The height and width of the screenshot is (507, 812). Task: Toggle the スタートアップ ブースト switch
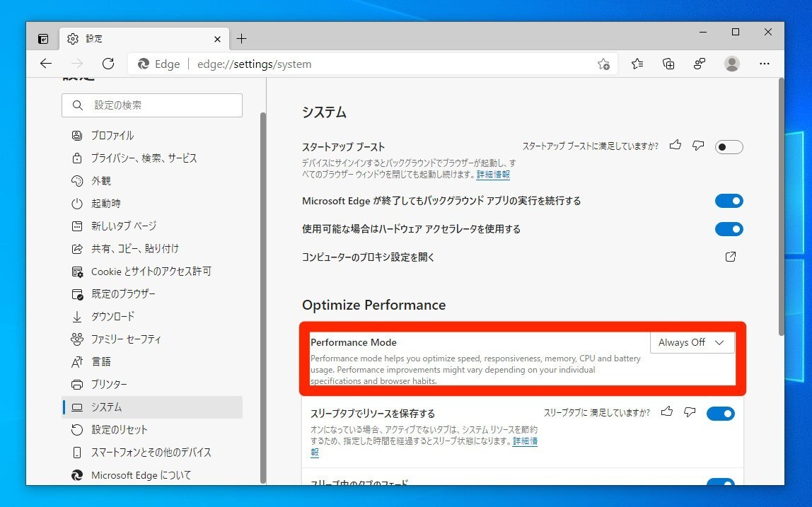pyautogui.click(x=729, y=147)
